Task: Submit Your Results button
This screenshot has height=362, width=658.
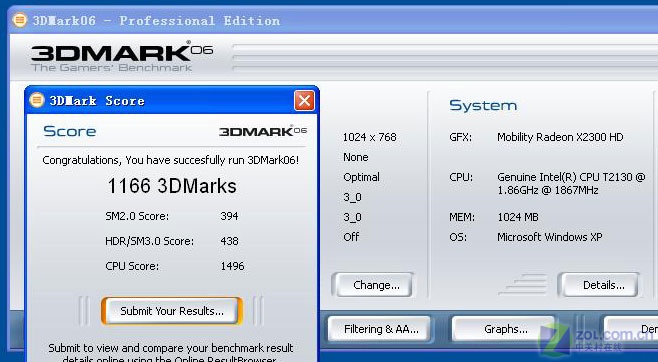Action: [172, 311]
